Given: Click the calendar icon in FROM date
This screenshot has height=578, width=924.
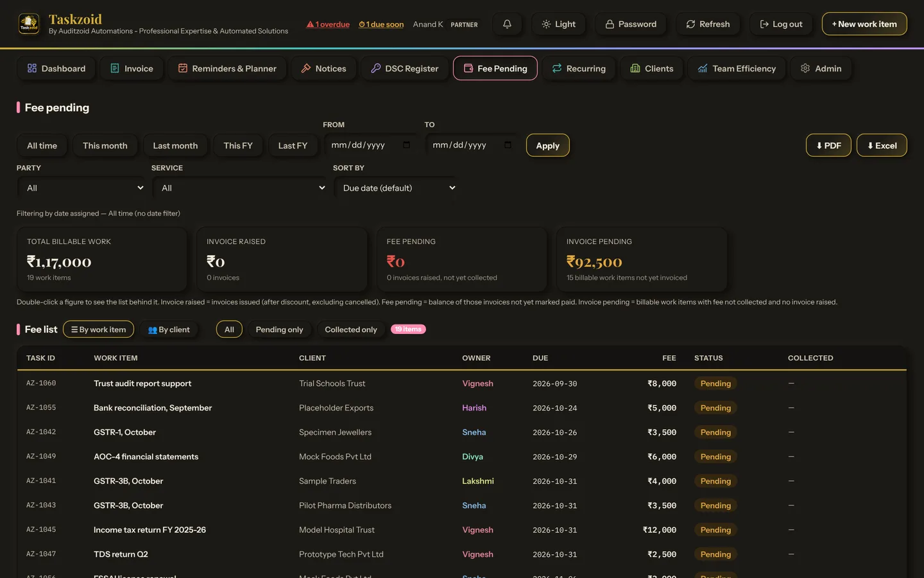Looking at the screenshot, I should 406,145.
